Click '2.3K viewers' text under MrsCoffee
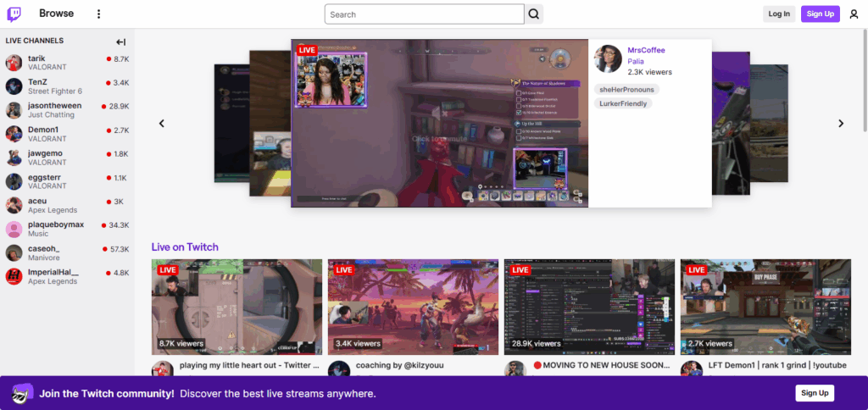 click(x=650, y=72)
